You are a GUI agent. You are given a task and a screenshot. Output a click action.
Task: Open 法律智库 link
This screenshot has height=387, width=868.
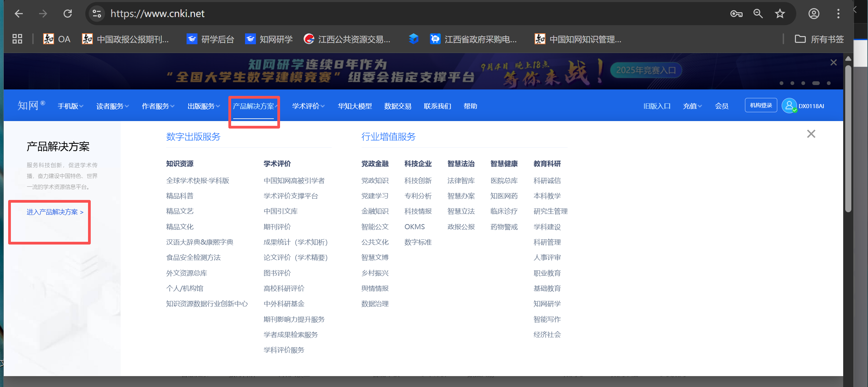coord(461,181)
